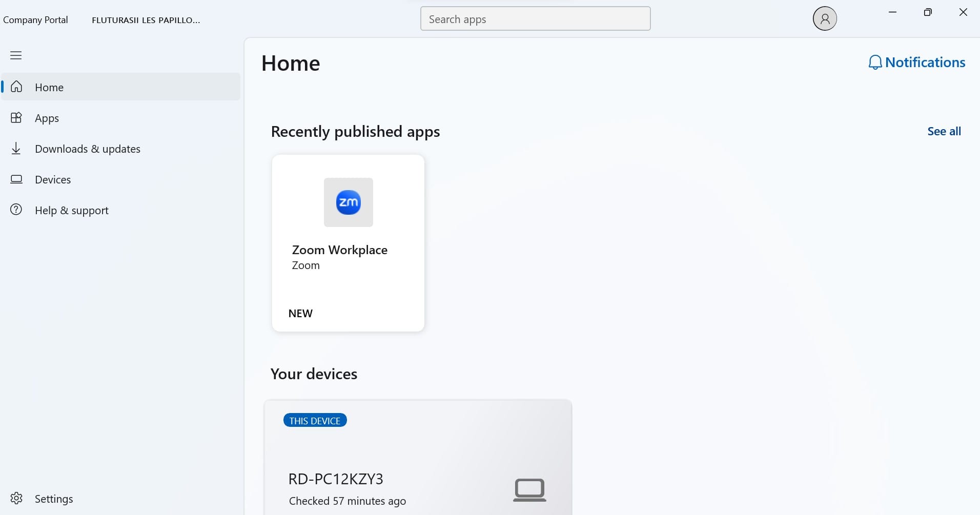Click the Your devices heading
The image size is (980, 515).
314,374
